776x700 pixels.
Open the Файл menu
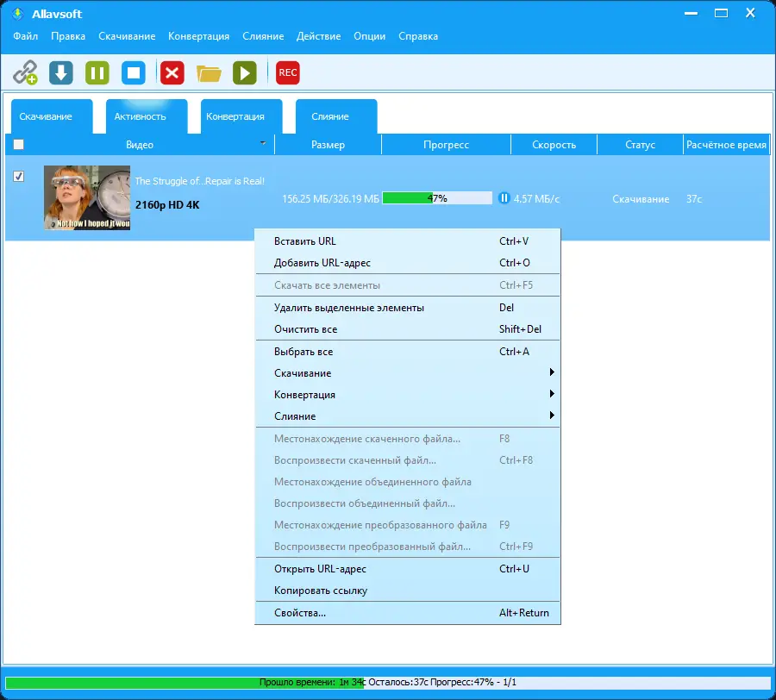pos(26,36)
